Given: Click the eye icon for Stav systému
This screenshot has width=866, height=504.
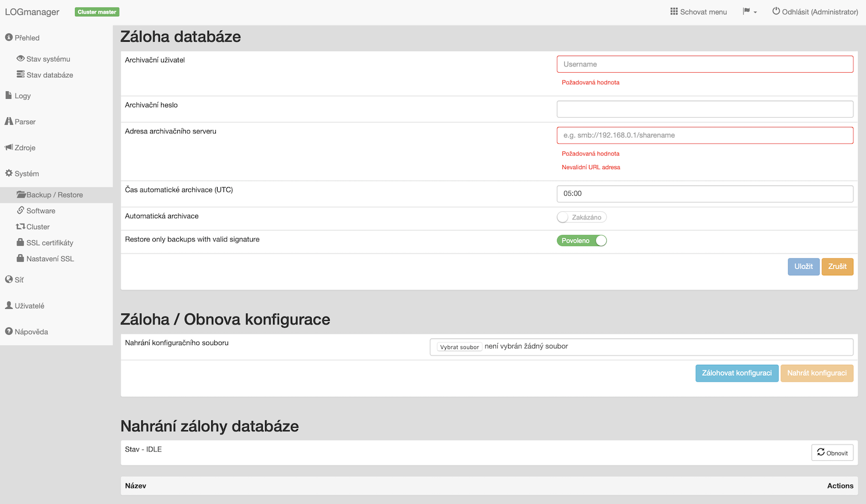Looking at the screenshot, I should click(21, 59).
